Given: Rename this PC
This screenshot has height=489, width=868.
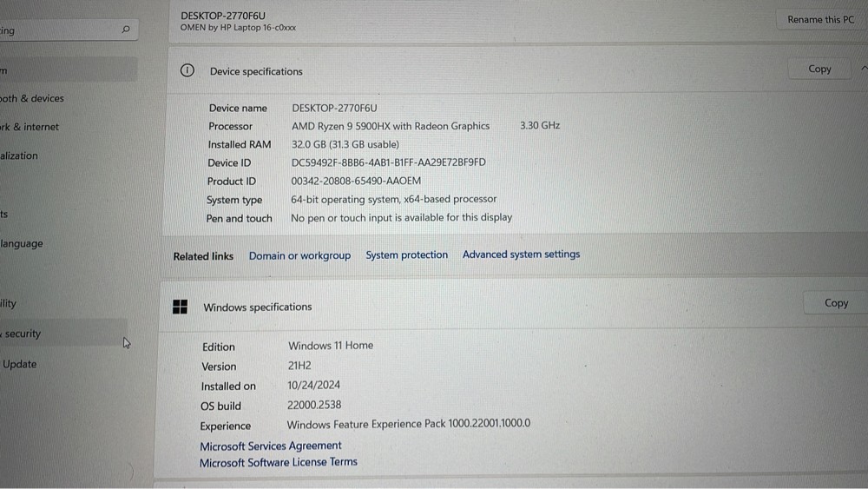Looking at the screenshot, I should (x=820, y=19).
